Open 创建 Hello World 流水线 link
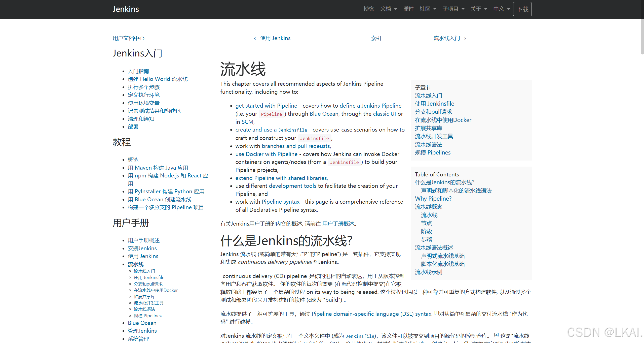 click(158, 79)
